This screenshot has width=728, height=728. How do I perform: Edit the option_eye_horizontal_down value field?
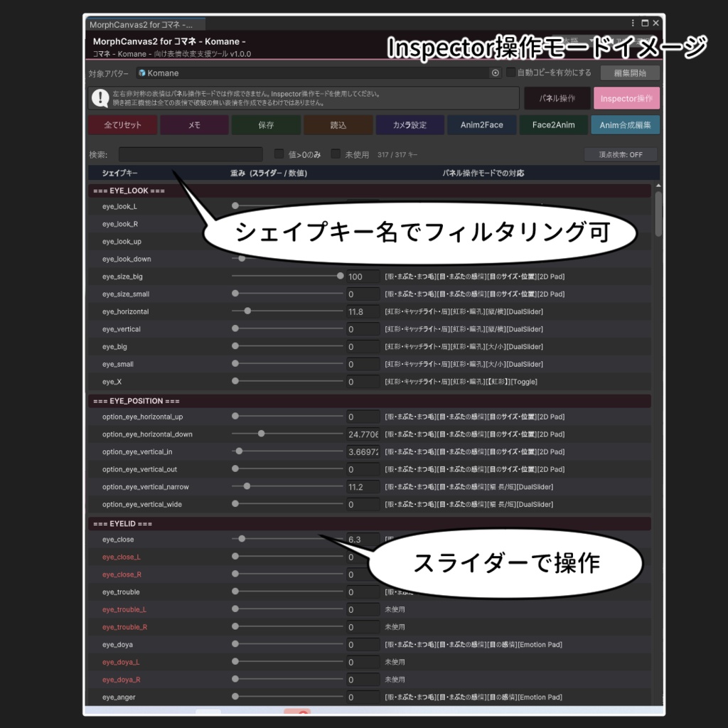coord(363,434)
